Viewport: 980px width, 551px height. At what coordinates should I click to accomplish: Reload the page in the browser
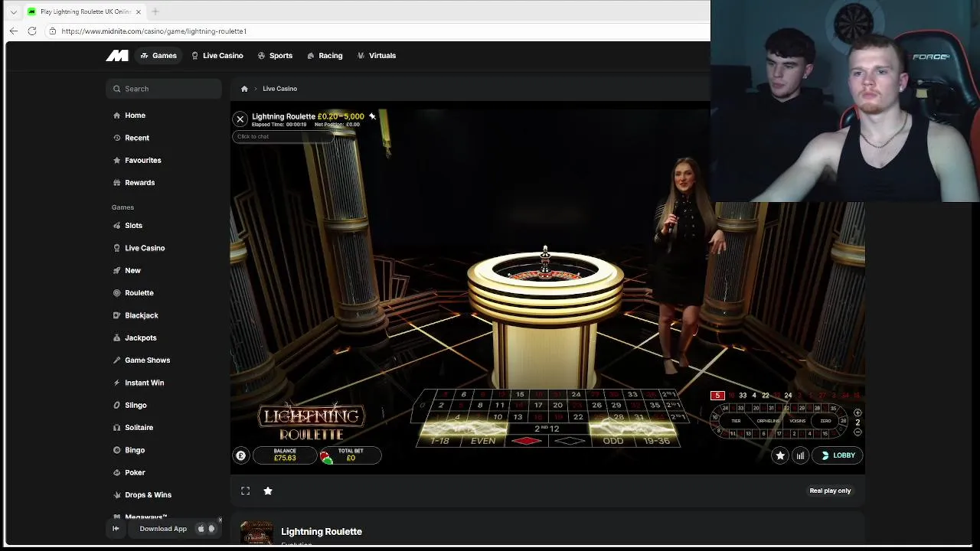click(x=32, y=31)
